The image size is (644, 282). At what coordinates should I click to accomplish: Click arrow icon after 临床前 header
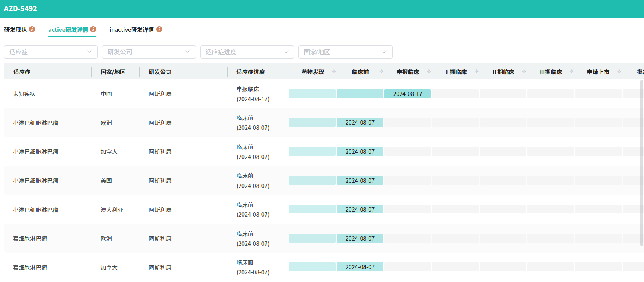pos(381,72)
